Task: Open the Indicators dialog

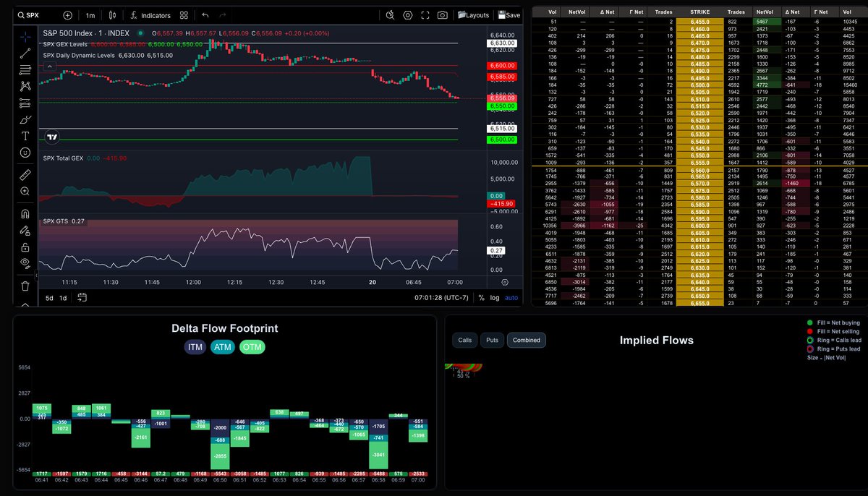Action: click(151, 15)
